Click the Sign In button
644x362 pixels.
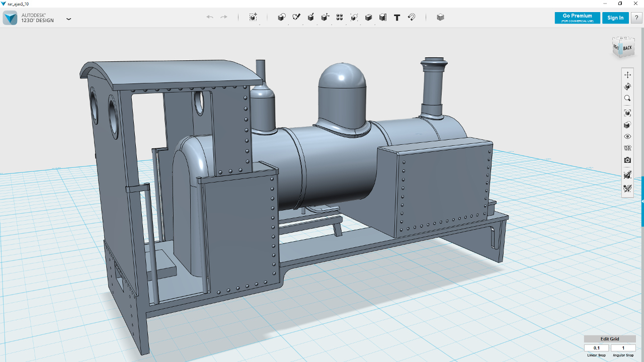click(x=615, y=18)
